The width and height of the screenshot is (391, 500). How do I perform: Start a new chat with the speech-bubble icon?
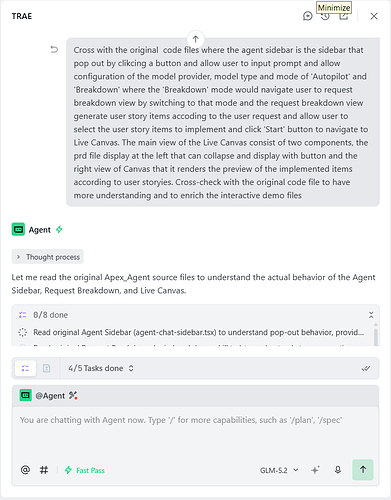pos(307,16)
